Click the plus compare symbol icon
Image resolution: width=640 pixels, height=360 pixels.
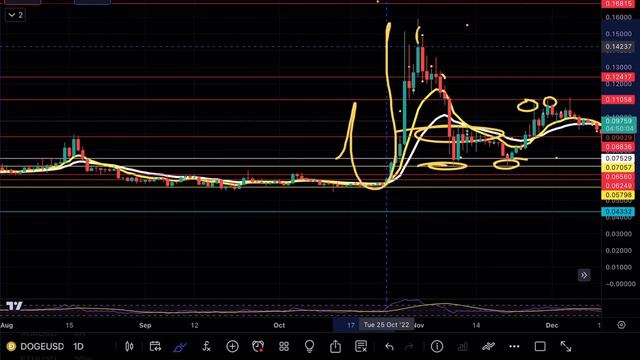232,347
